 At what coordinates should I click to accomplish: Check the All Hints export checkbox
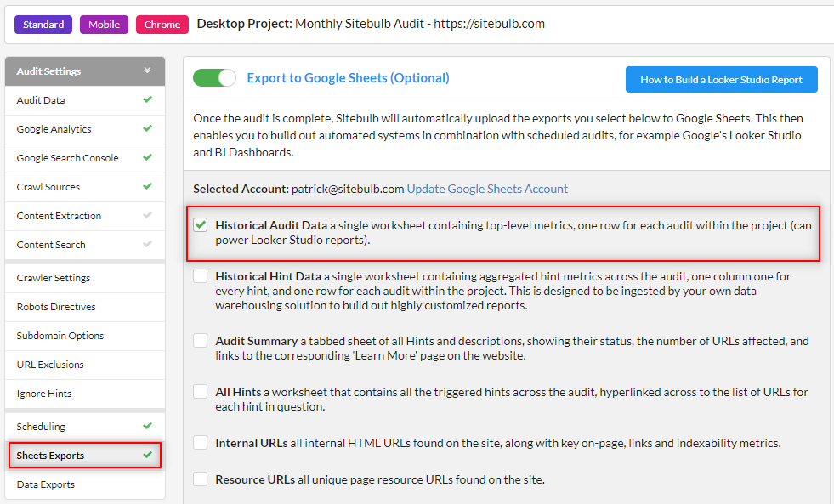(x=201, y=391)
